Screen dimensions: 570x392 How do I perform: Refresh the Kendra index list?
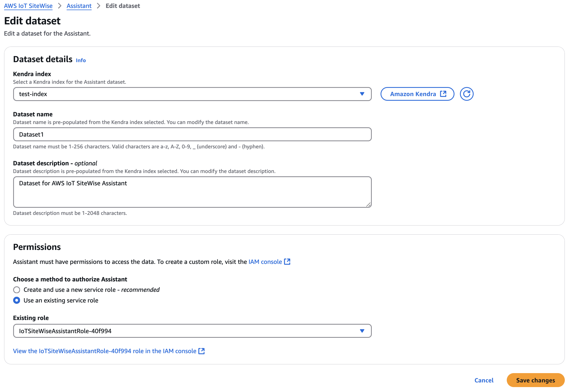(x=466, y=94)
